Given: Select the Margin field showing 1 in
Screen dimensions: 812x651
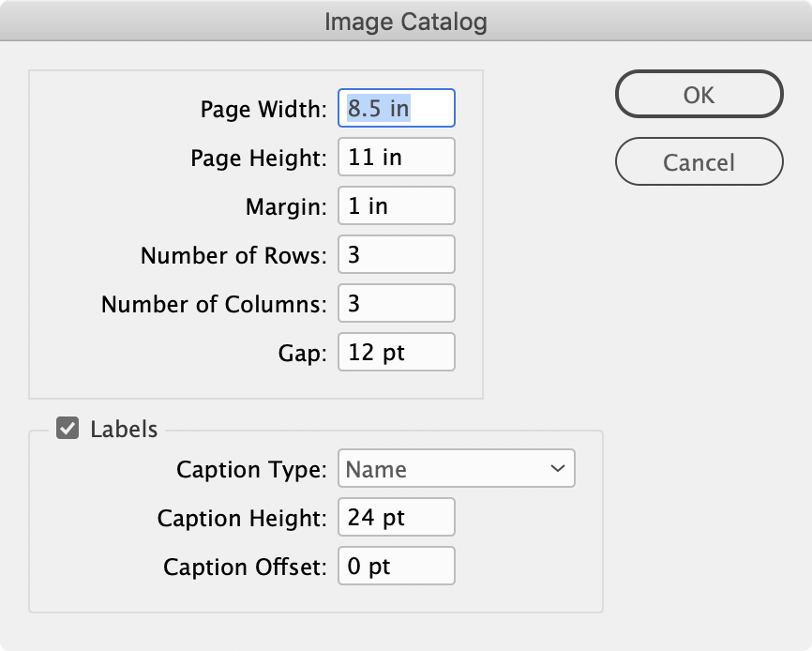Looking at the screenshot, I should [x=396, y=205].
